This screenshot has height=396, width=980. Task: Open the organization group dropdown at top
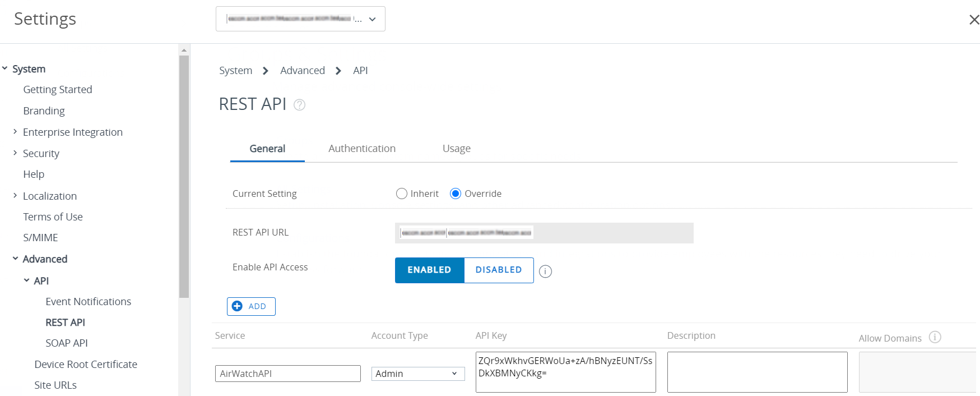(x=300, y=19)
